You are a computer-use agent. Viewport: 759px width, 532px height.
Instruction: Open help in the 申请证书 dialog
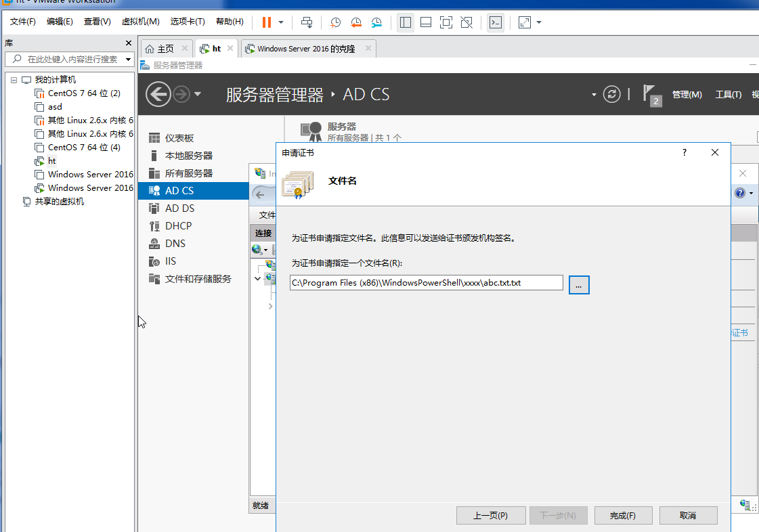685,152
